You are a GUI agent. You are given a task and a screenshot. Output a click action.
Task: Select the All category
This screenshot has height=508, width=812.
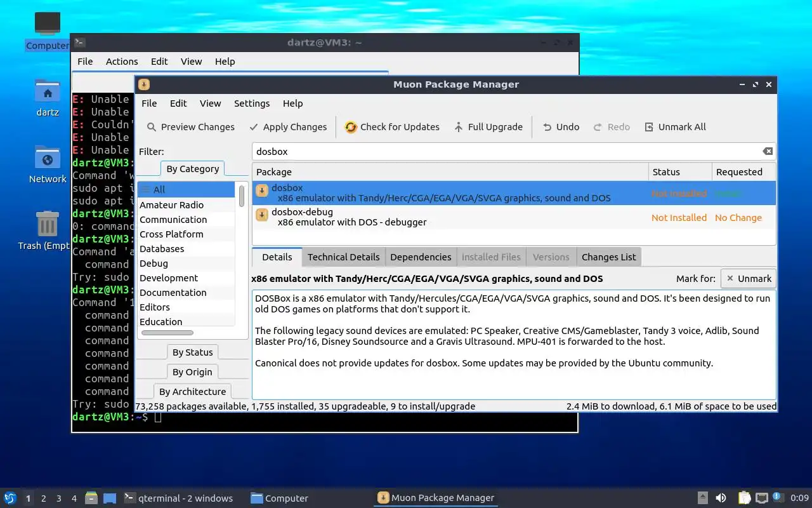tap(186, 190)
